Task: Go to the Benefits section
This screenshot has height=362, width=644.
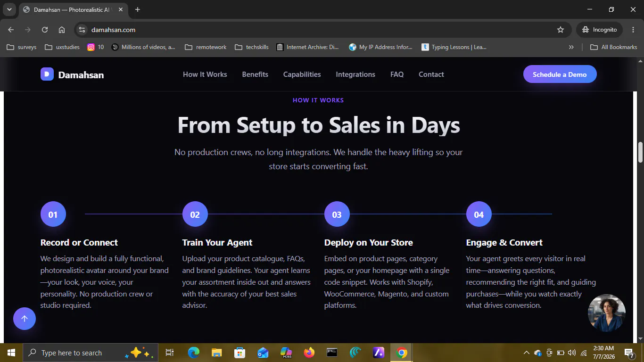Action: [255, 74]
